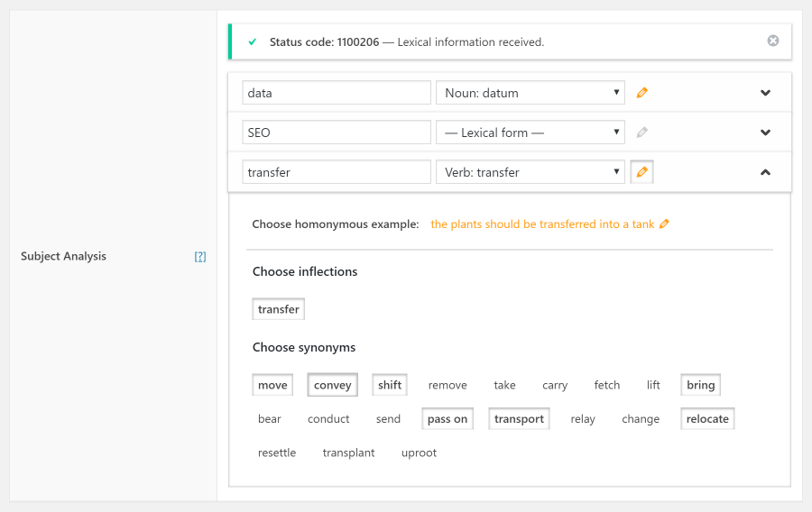Select the 'carry' synonym

pos(555,385)
